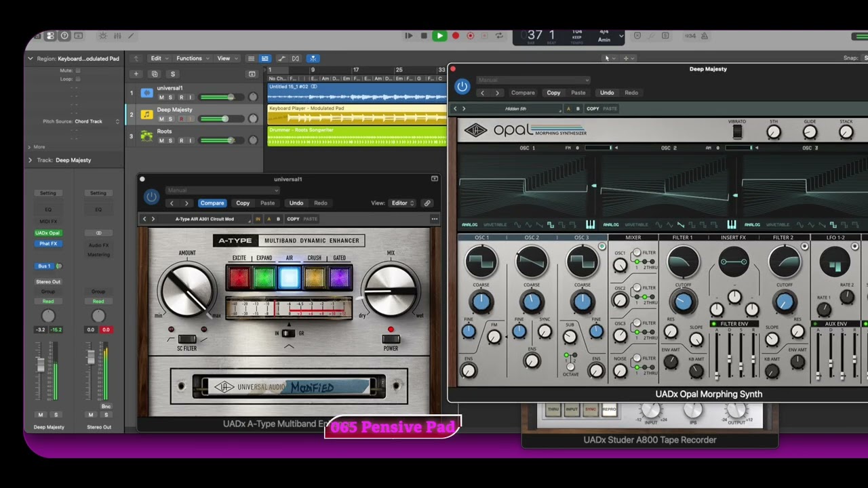Select the glowing blue AIR mode button
868x488 pixels.
(x=289, y=277)
